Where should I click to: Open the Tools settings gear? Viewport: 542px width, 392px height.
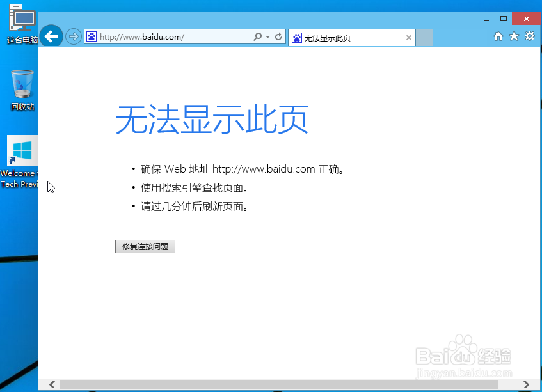(x=530, y=36)
